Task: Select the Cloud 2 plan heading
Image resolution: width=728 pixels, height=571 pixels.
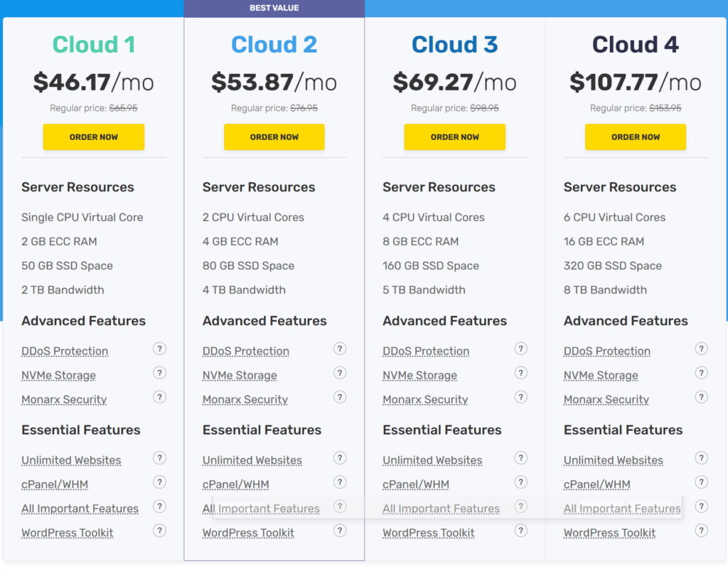Action: pos(274,45)
